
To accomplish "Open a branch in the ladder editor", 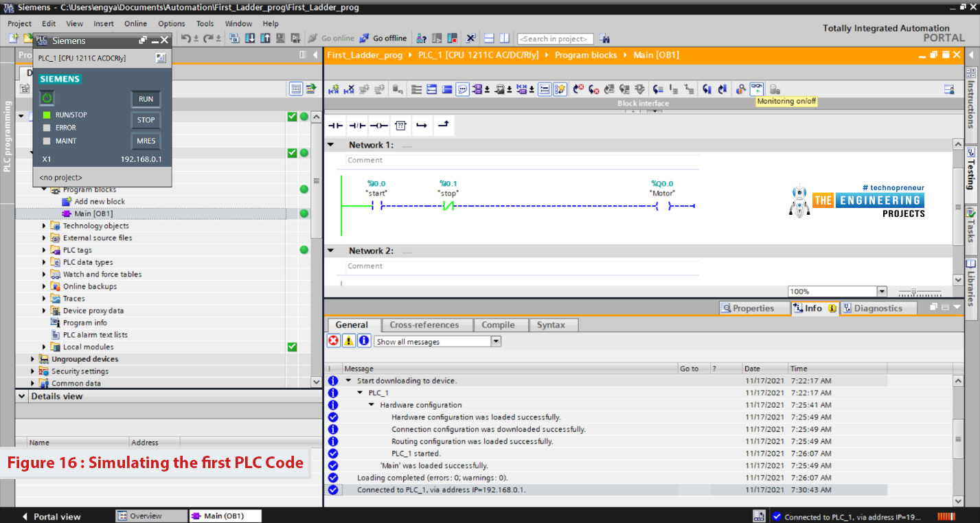I will click(422, 126).
